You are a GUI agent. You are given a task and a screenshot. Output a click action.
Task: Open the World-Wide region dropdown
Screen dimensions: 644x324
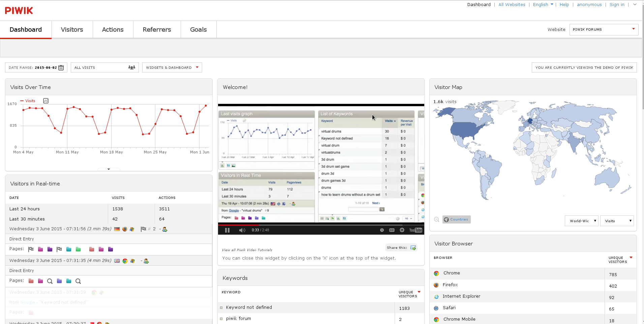[581, 221]
